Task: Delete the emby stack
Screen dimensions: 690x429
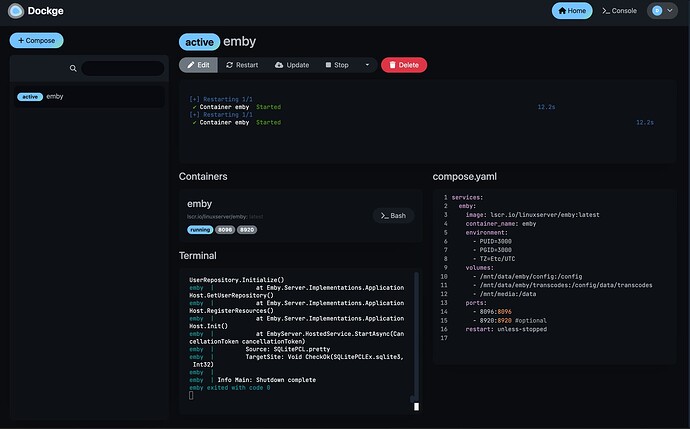Action: pyautogui.click(x=404, y=65)
